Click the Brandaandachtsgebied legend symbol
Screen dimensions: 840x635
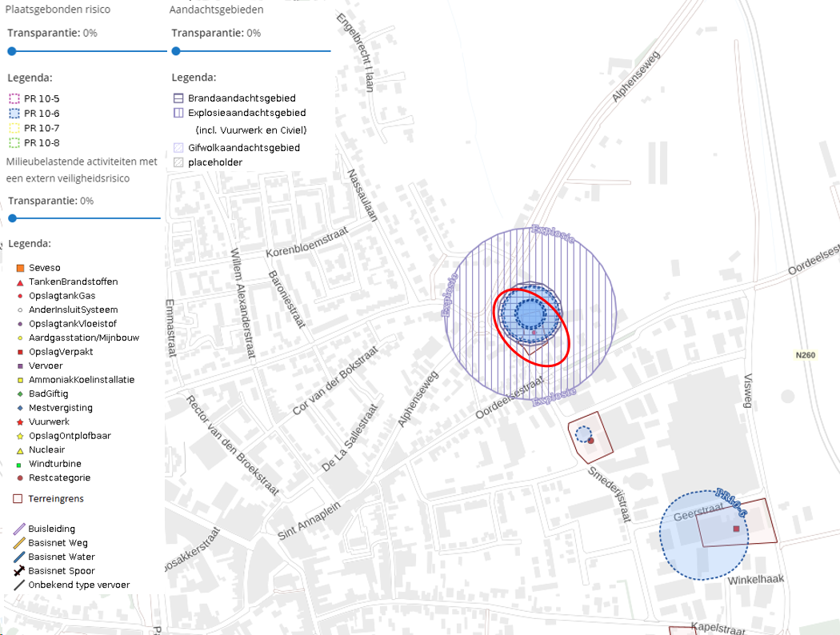click(x=178, y=98)
